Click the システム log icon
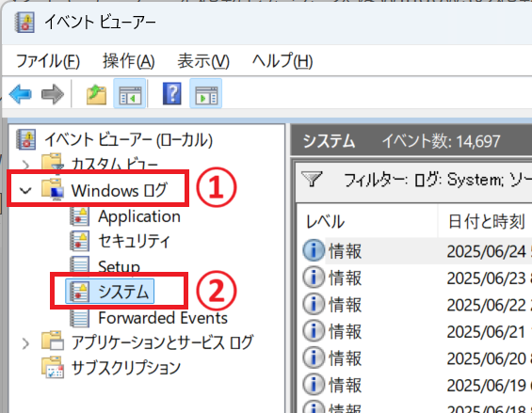 pyautogui.click(x=80, y=292)
